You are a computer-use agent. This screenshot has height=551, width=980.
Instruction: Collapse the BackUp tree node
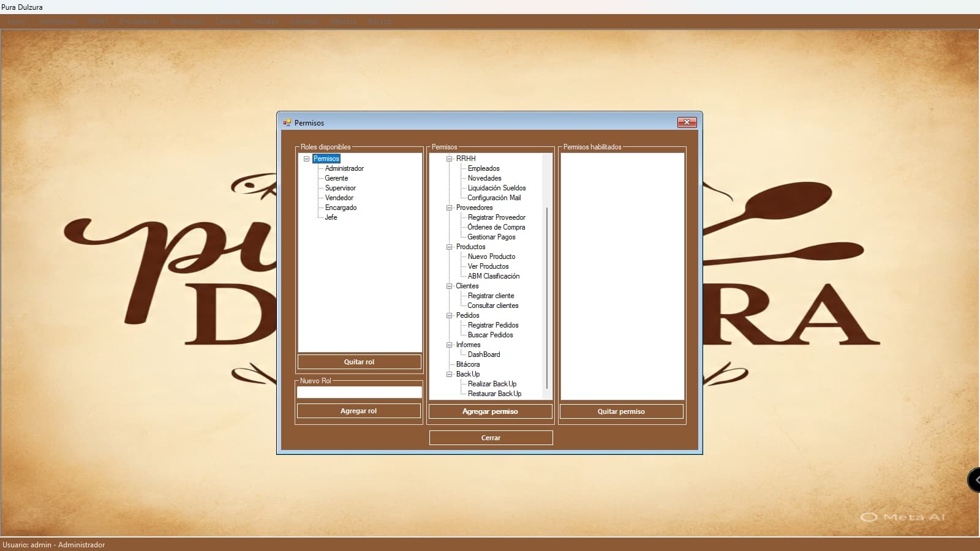449,374
